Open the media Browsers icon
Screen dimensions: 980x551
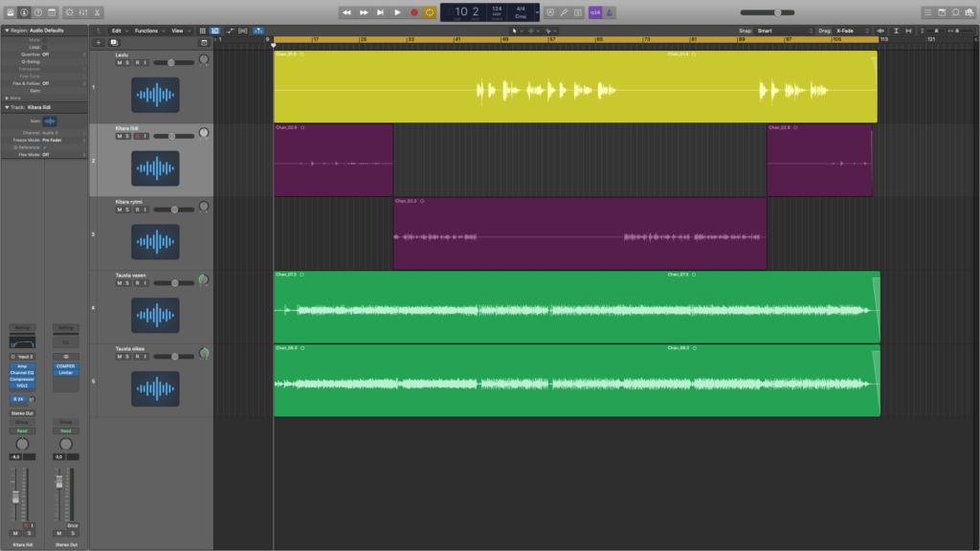pyautogui.click(x=969, y=12)
